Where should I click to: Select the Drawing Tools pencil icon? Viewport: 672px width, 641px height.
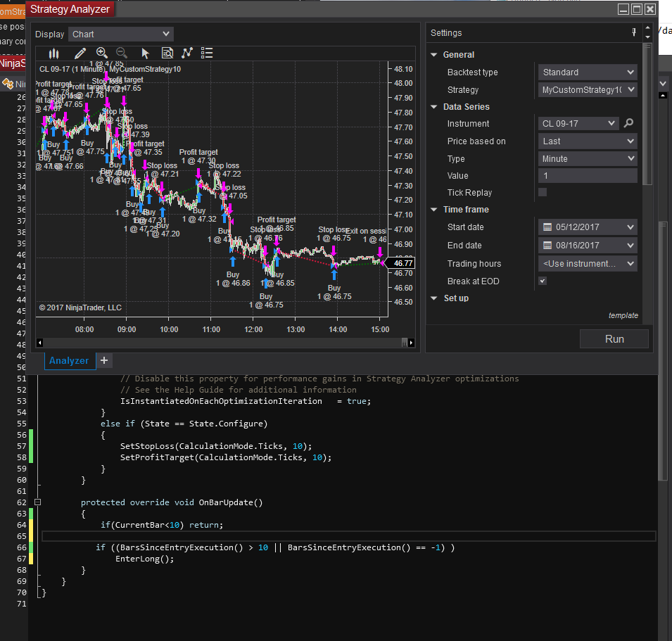[80, 53]
